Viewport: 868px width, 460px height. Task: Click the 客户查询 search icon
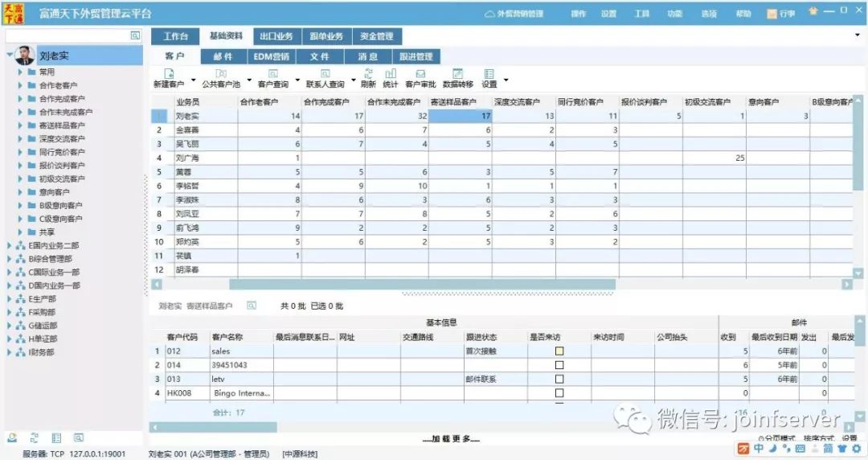pyautogui.click(x=273, y=74)
